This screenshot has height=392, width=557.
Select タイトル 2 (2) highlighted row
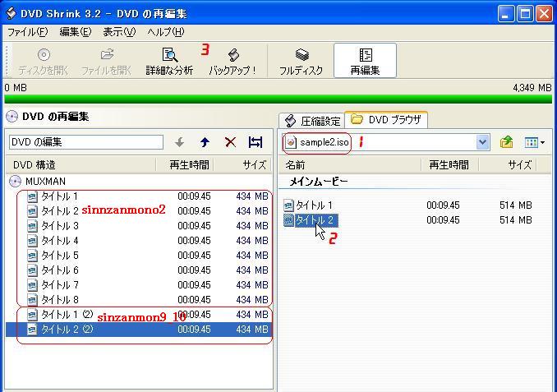click(x=140, y=330)
